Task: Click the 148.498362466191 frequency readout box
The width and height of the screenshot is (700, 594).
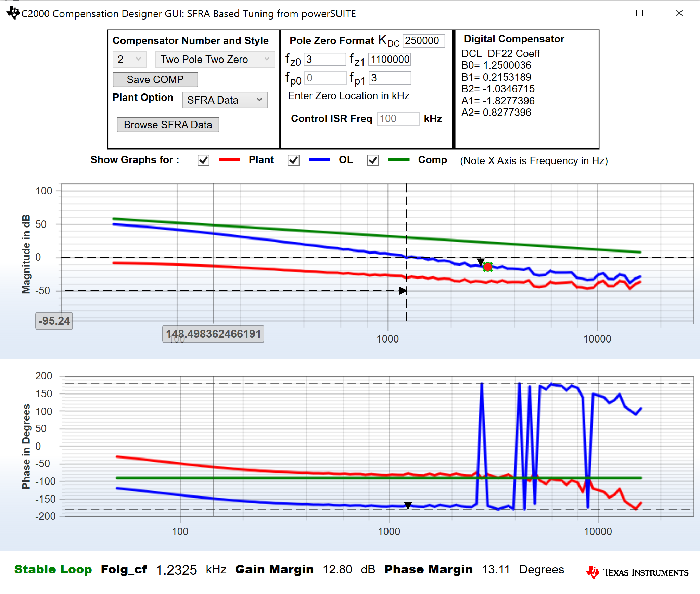Action: [213, 334]
